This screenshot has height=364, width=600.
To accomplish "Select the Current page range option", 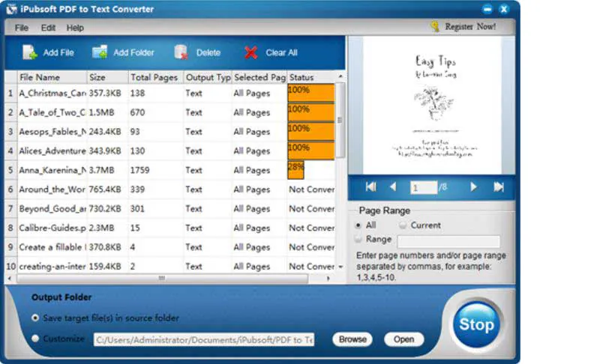I will pos(403,225).
